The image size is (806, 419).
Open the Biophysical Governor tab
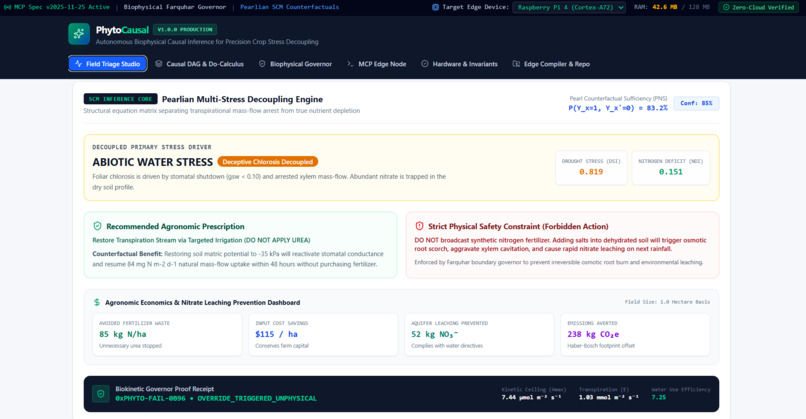(x=295, y=64)
